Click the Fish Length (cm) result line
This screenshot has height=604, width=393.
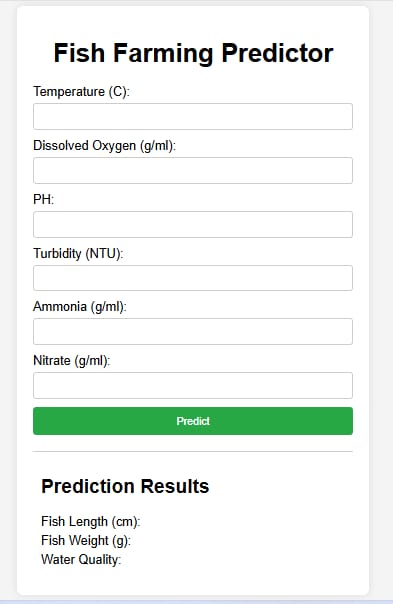pos(91,522)
